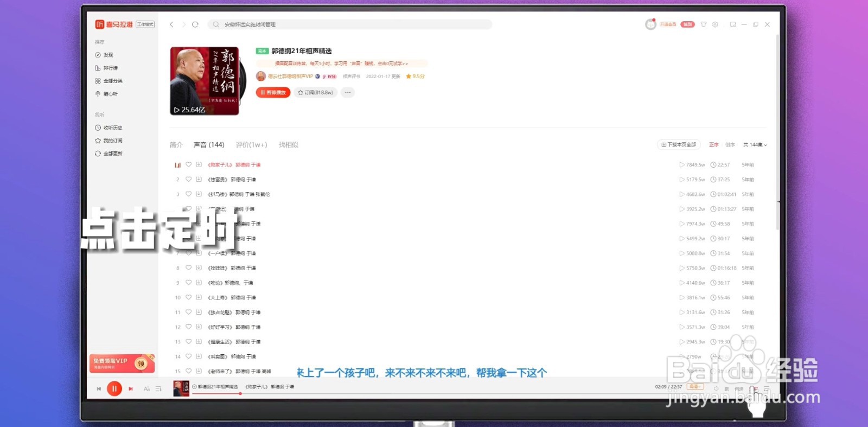Like track 《吃论》 with the heart
This screenshot has width=868, height=427.
click(189, 283)
